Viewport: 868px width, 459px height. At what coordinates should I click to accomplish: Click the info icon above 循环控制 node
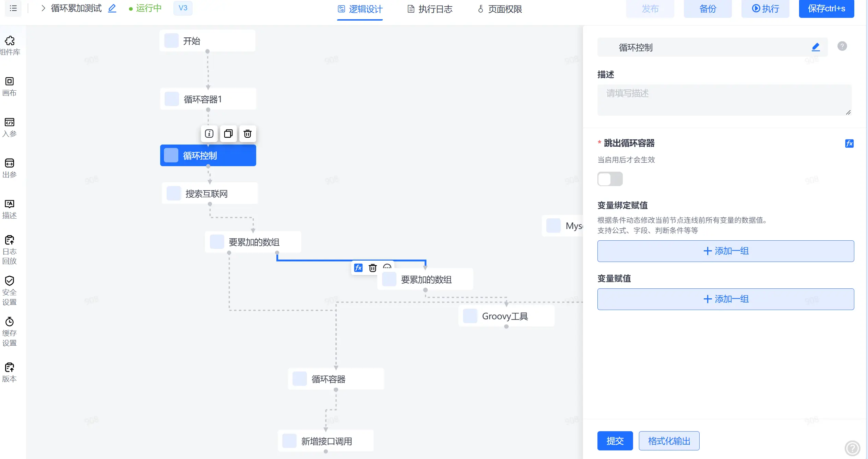(x=209, y=134)
